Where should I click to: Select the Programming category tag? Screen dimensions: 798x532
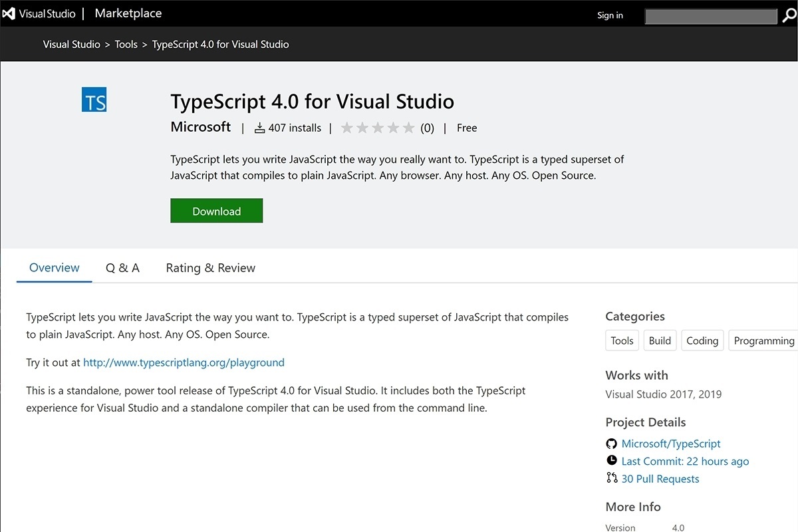tap(763, 340)
